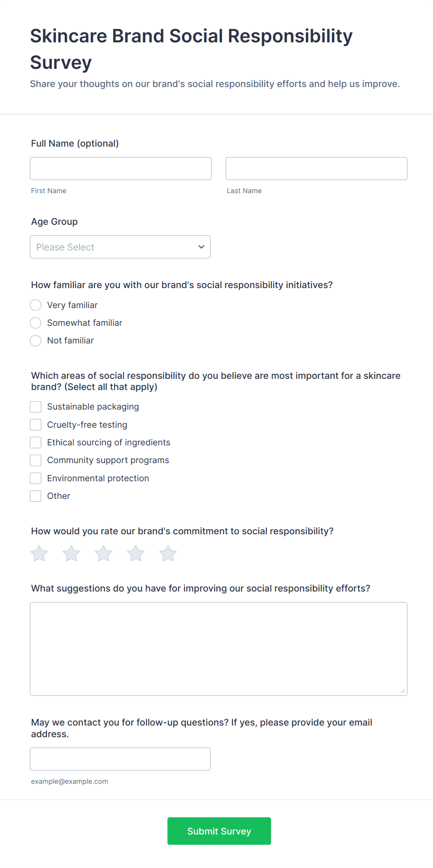Screen dimensions: 433x868
Task: Click the suggestions text area
Action: click(218, 649)
